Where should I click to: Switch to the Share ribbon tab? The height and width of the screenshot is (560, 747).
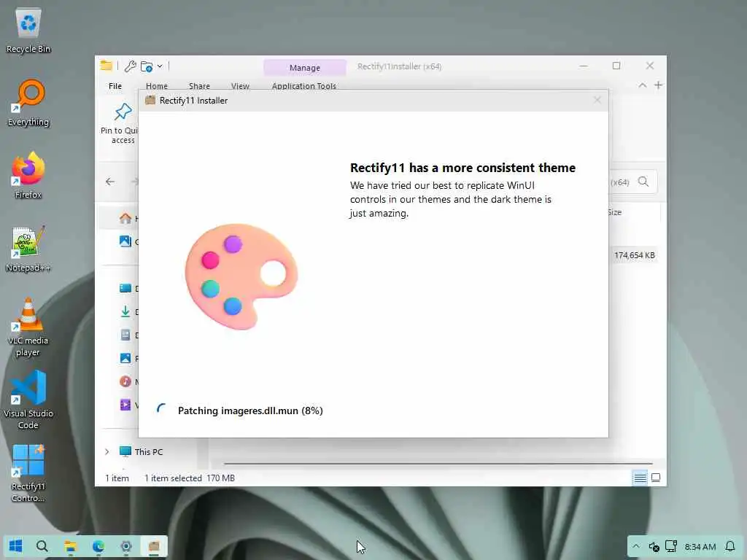[199, 86]
